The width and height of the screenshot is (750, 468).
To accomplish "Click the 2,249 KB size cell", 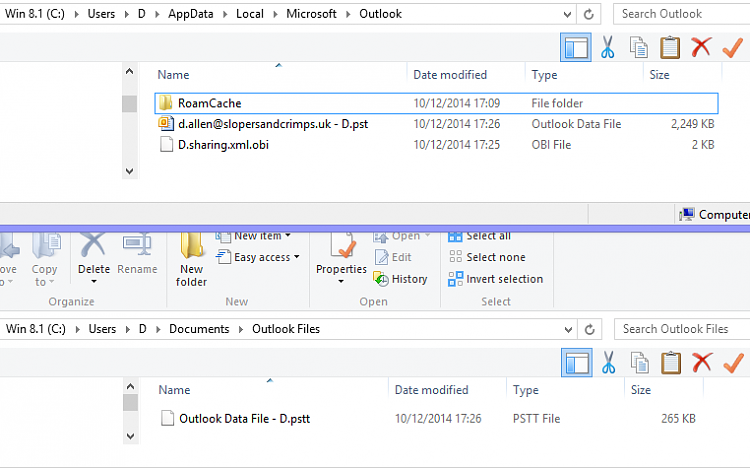I will (692, 124).
